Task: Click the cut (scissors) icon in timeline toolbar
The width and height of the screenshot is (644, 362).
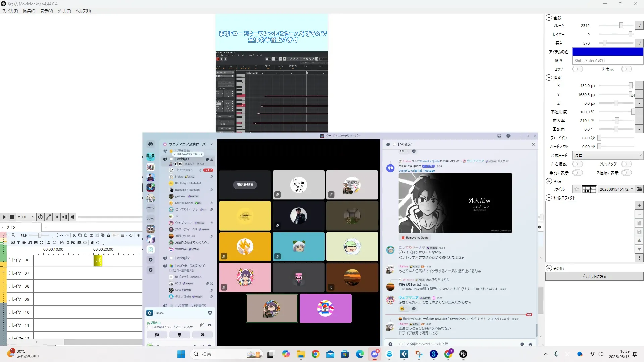Action: click(74, 235)
